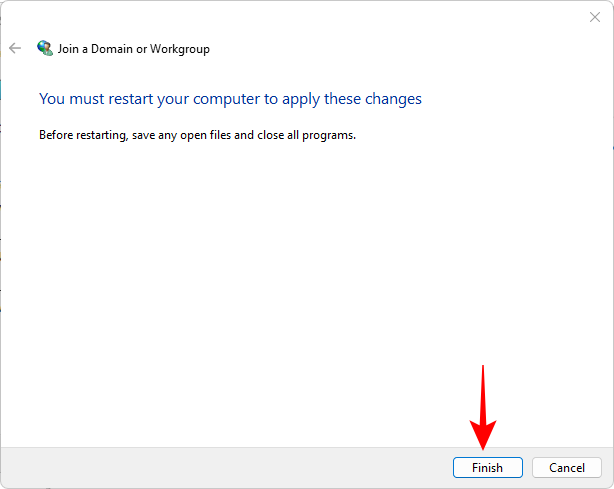Click the gray footer bar left of Finish
The image size is (614, 489).
tap(220, 467)
